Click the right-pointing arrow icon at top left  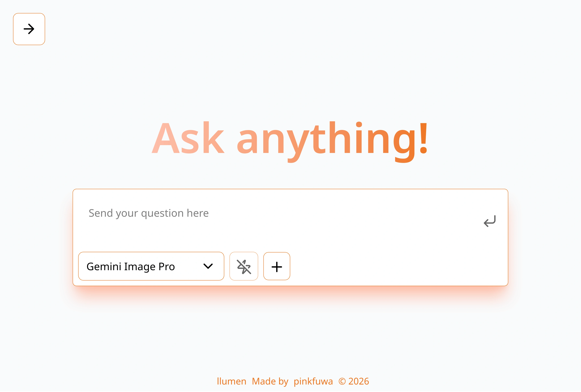click(29, 29)
